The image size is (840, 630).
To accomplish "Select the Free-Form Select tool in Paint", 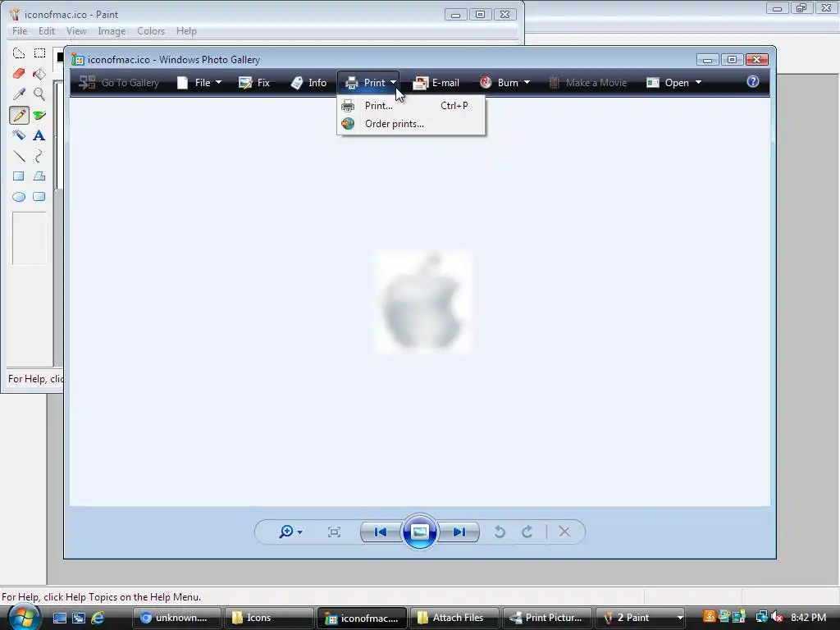I will point(19,53).
